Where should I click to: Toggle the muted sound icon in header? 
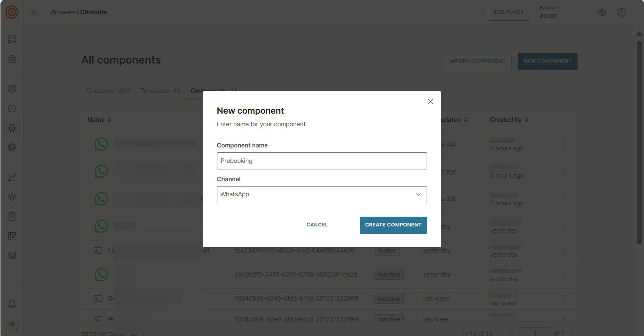coord(602,13)
